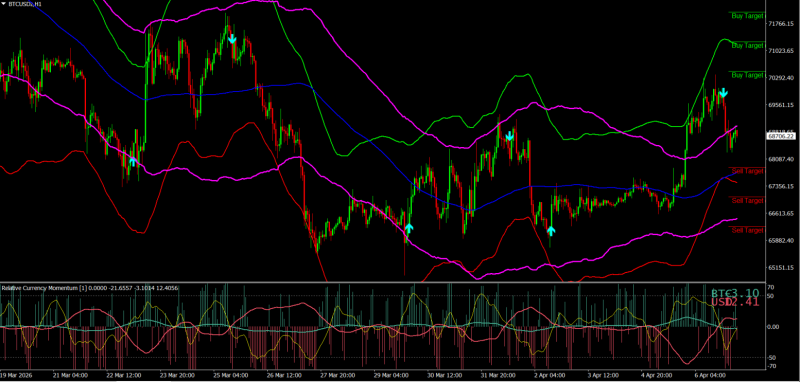Image resolution: width=800 pixels, height=382 pixels.
Task: Click the 19 Mar 2026 date label
Action: (16, 375)
